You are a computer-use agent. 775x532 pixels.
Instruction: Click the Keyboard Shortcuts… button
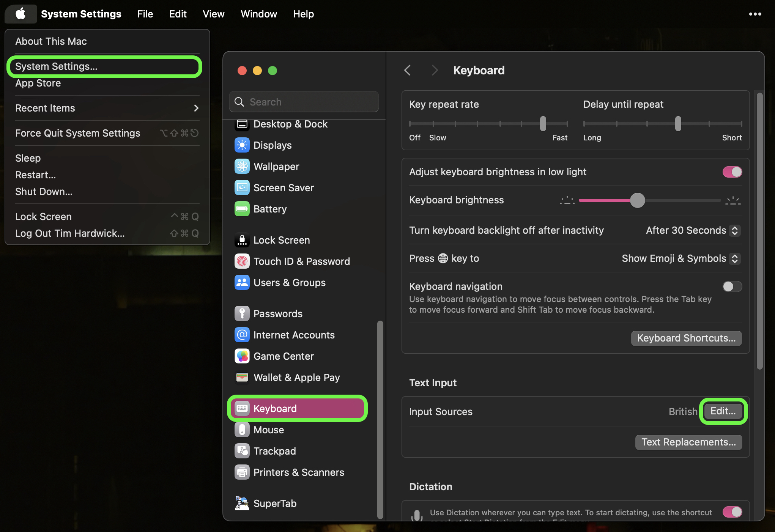coord(686,338)
